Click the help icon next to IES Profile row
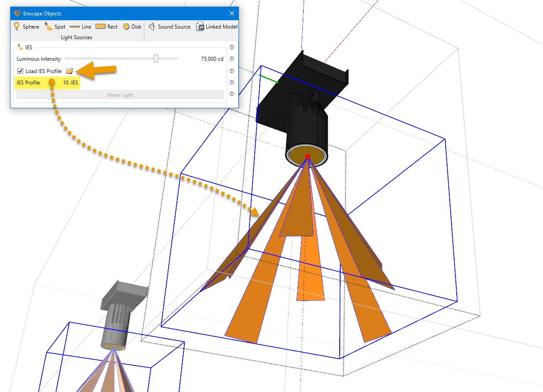The image size is (543, 392). pyautogui.click(x=232, y=82)
